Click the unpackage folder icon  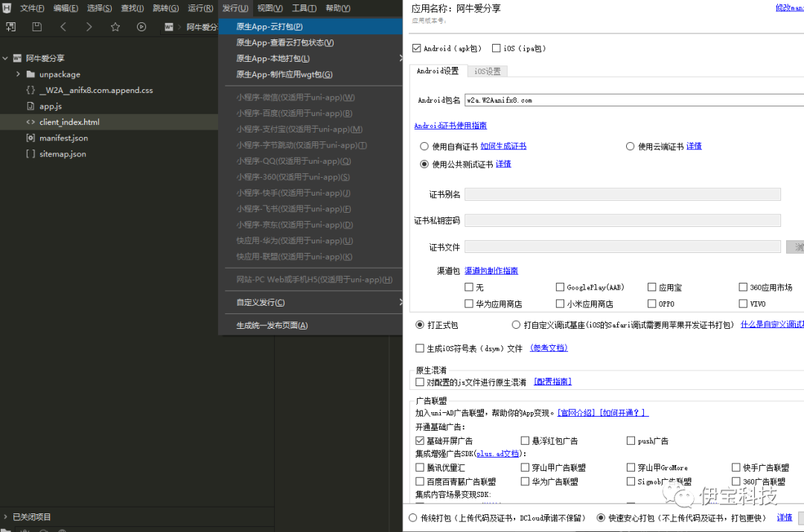(31, 74)
